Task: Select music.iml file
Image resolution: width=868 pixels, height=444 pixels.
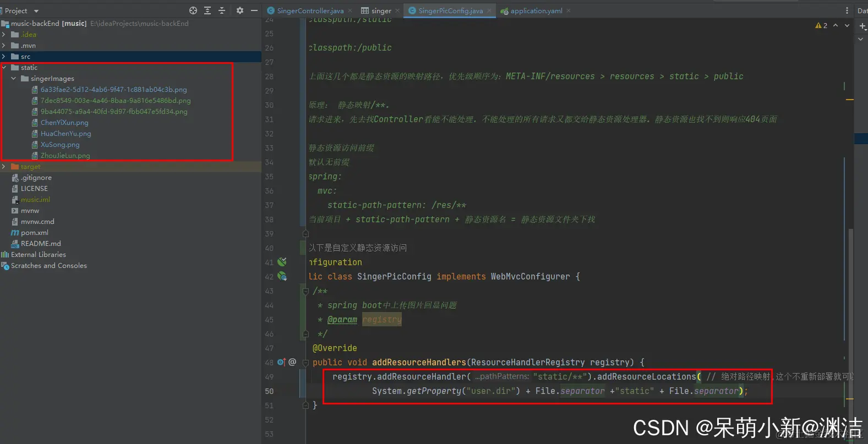Action: point(35,199)
